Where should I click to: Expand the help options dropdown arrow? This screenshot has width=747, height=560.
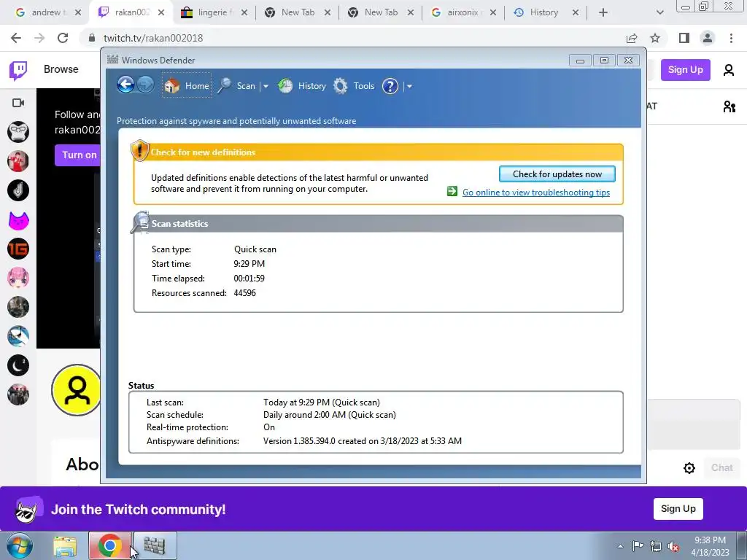(x=409, y=86)
